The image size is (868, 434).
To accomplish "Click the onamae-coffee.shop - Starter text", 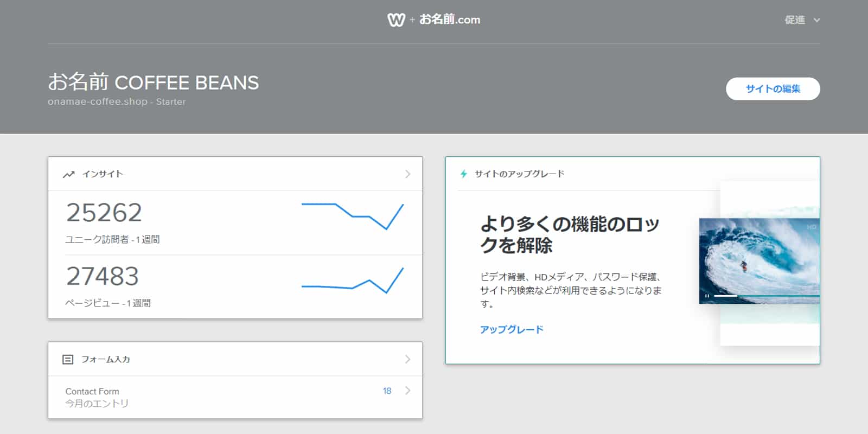I will pos(117,101).
